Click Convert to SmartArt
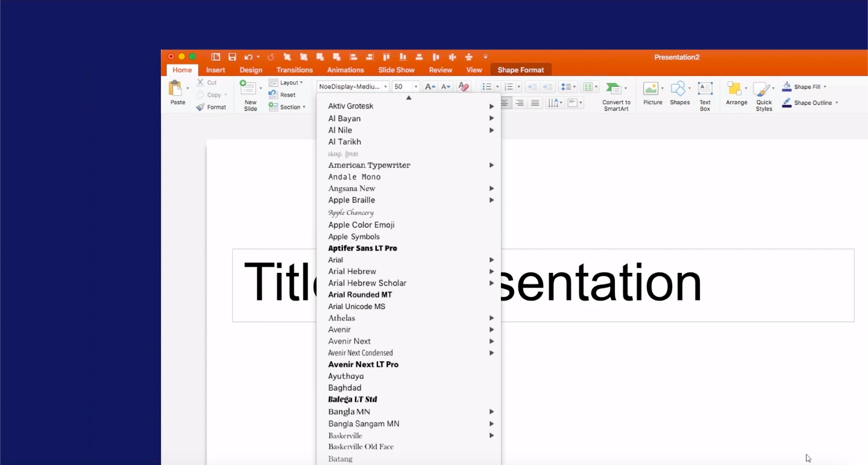The height and width of the screenshot is (465, 868). coord(616,95)
